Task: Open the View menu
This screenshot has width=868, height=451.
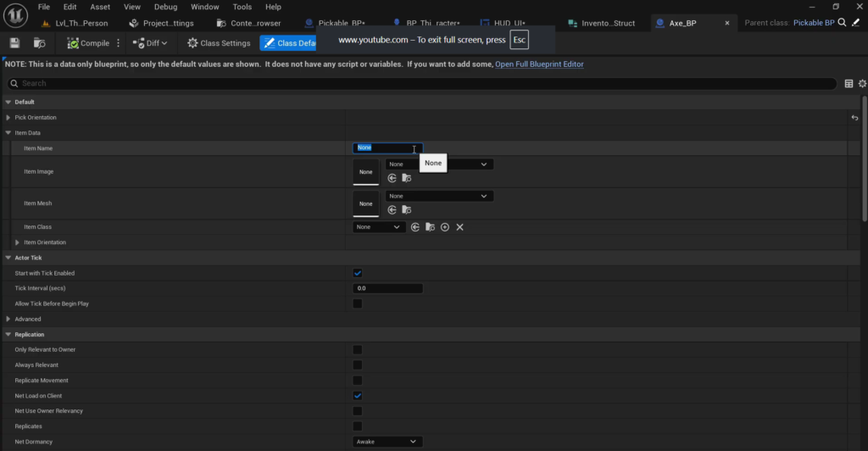Action: [131, 7]
